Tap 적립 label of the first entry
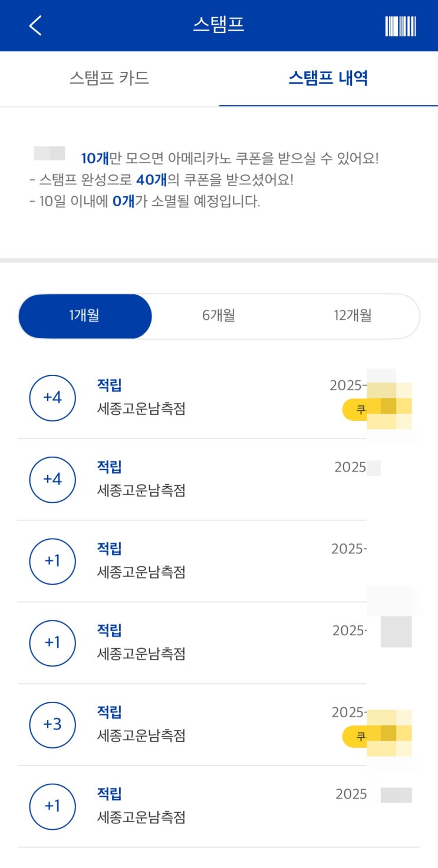This screenshot has height=868, width=438. pos(109,385)
